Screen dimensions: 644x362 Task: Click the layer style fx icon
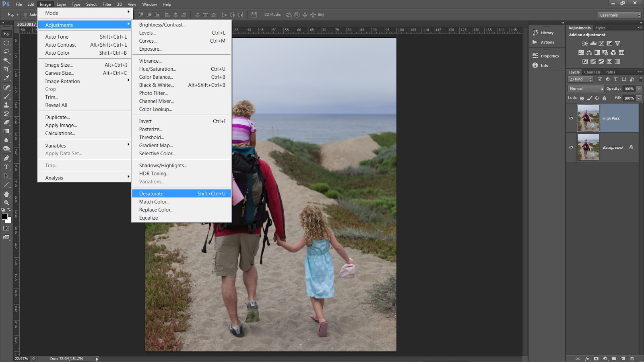pyautogui.click(x=587, y=358)
